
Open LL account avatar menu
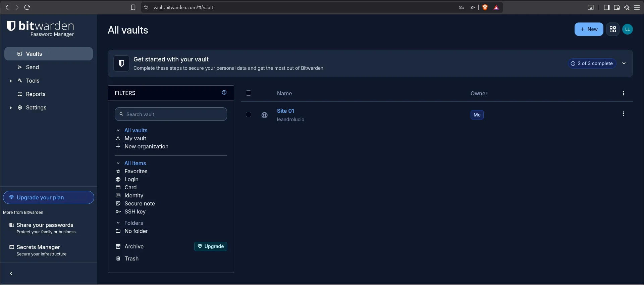tap(628, 29)
